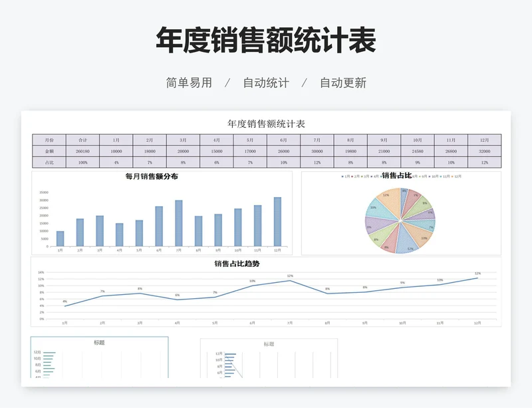Click the 年度销售额统计表 sheet title above the table

pyautogui.click(x=266, y=124)
